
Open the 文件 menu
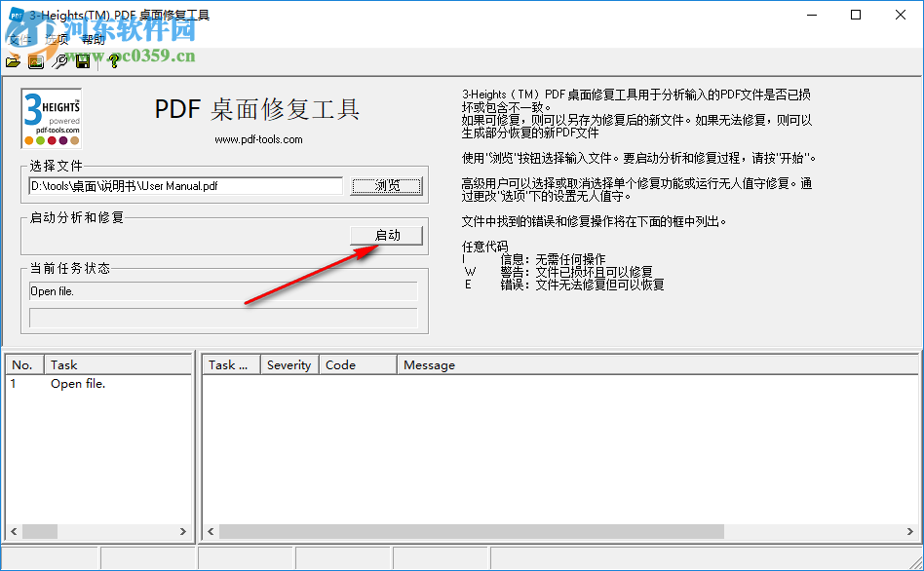pos(19,40)
